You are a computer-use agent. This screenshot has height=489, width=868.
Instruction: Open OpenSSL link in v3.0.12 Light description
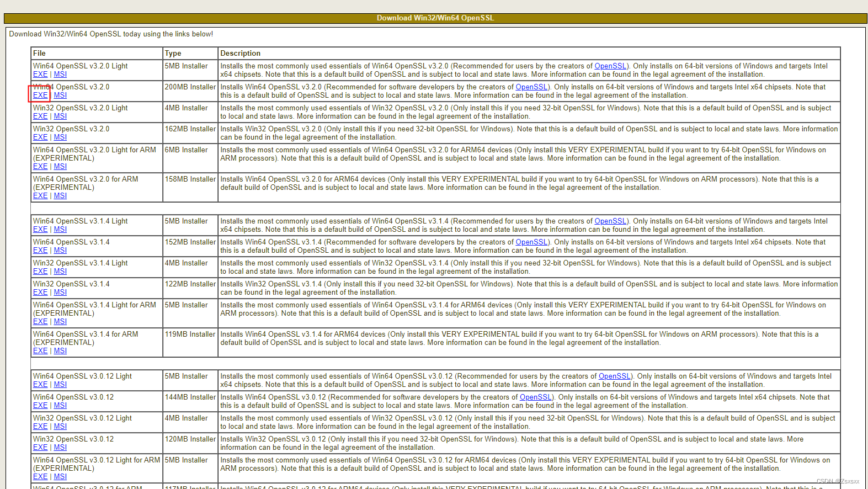615,376
